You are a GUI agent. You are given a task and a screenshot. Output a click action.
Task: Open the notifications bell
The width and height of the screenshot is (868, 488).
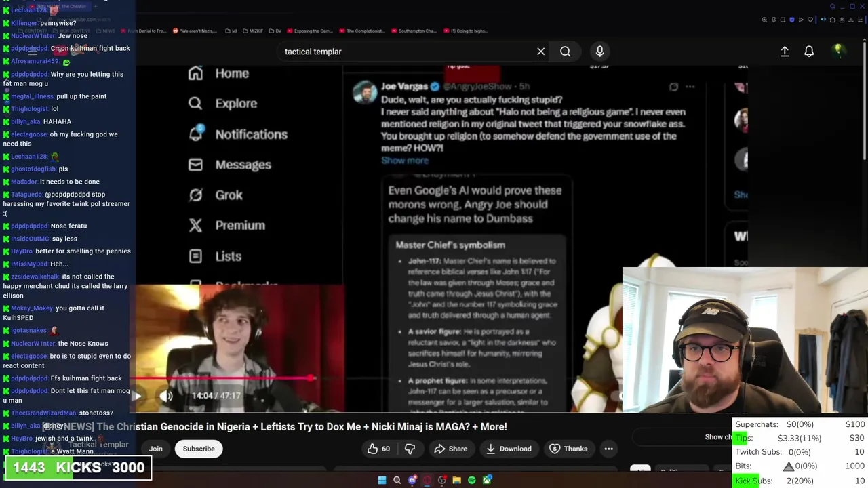[x=809, y=52]
